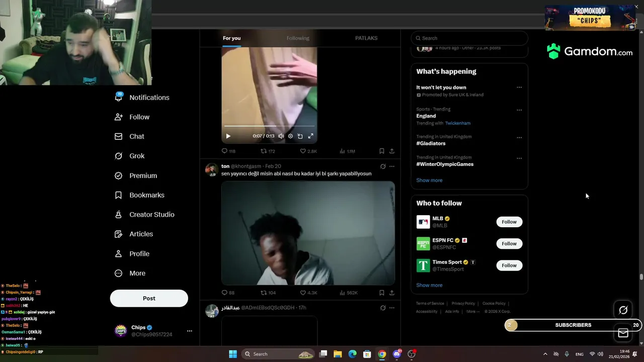
Task: Switch to the Following tab
Action: click(x=298, y=38)
